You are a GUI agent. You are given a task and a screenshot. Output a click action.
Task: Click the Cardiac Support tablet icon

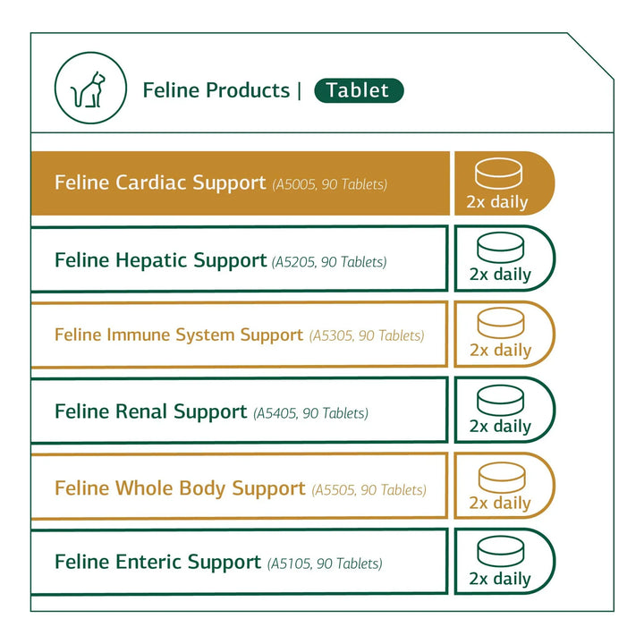pyautogui.click(x=498, y=173)
